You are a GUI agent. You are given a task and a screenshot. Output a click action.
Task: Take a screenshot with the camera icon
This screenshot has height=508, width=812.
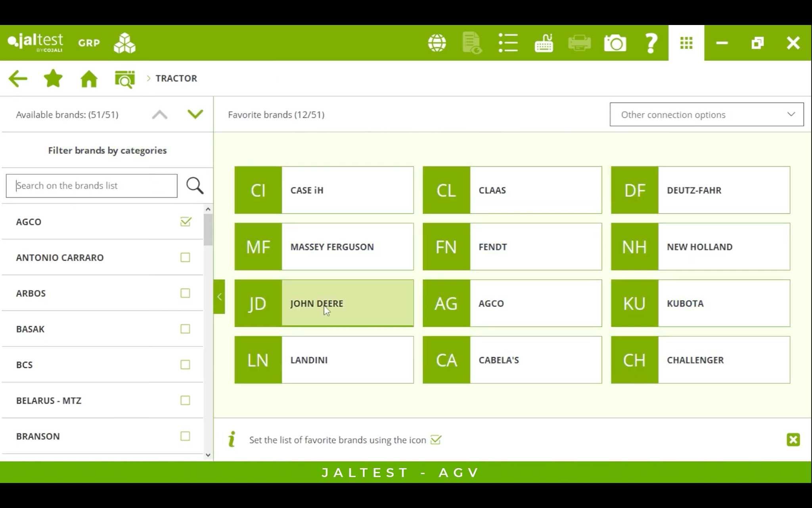pyautogui.click(x=615, y=43)
